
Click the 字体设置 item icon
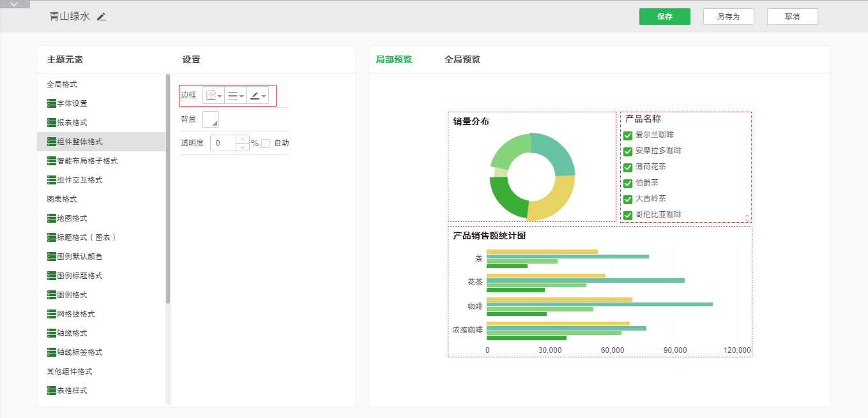click(52, 103)
